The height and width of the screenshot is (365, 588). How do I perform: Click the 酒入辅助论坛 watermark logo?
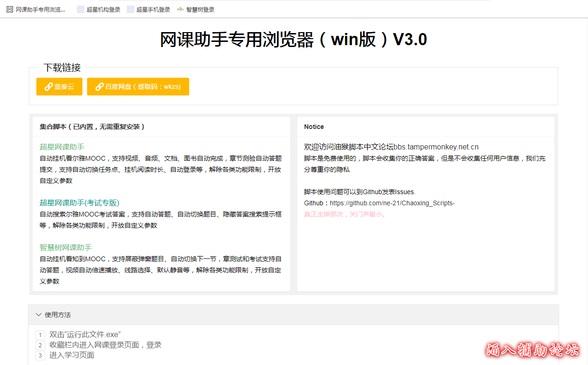[x=532, y=350]
